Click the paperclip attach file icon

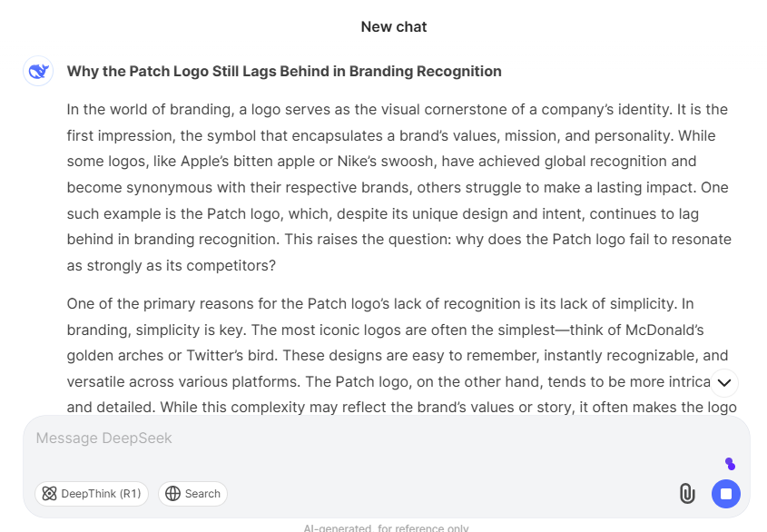tap(687, 493)
